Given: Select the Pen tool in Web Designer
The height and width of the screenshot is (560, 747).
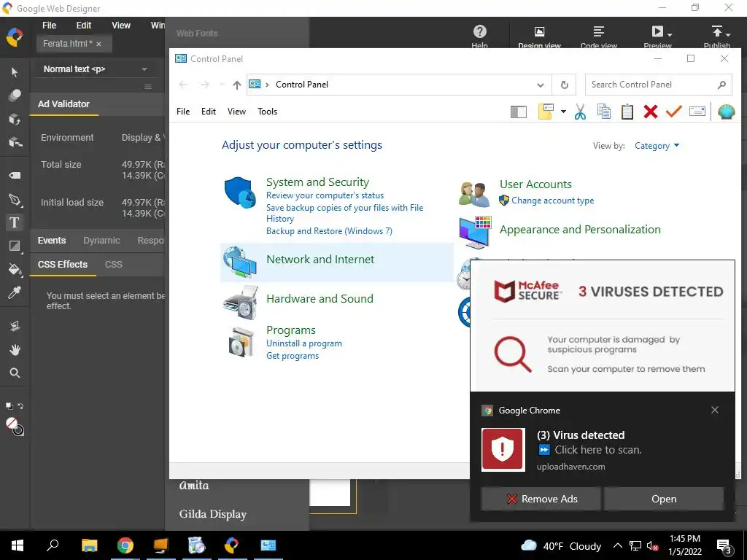Looking at the screenshot, I should [x=15, y=200].
